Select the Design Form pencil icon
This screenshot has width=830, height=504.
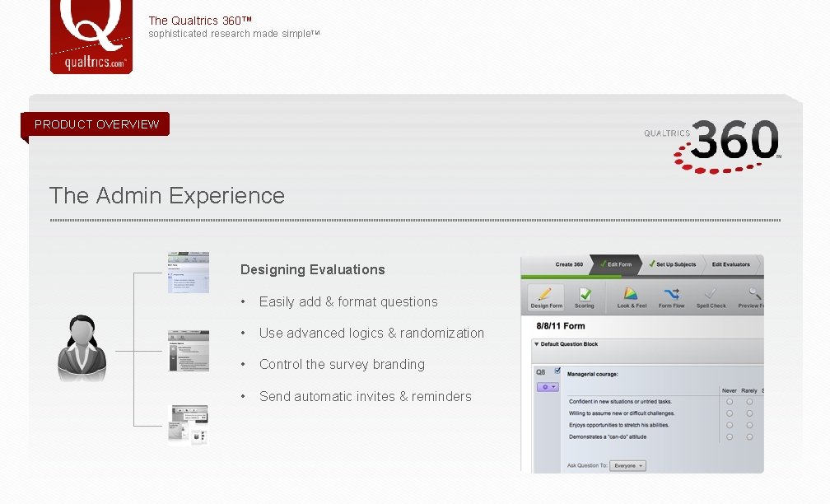[546, 294]
